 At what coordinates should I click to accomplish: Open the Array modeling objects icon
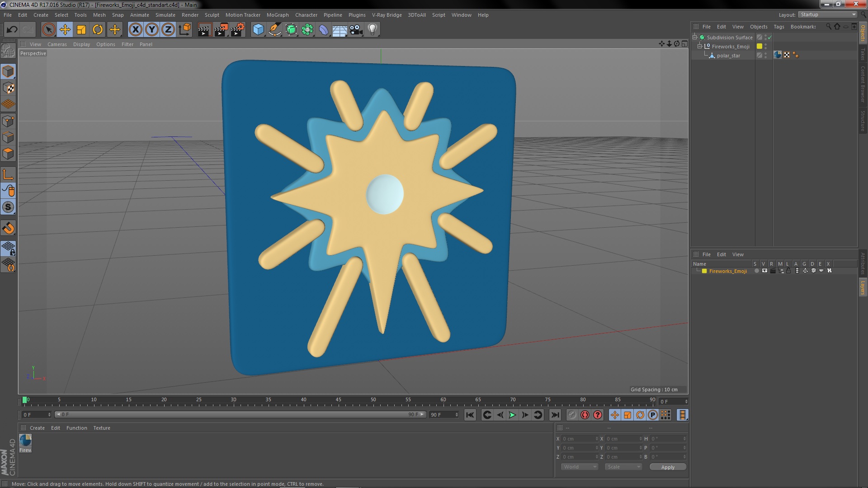click(307, 30)
